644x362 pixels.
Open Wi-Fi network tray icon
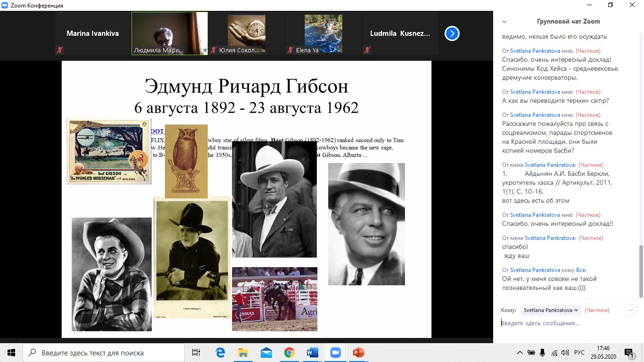click(554, 353)
